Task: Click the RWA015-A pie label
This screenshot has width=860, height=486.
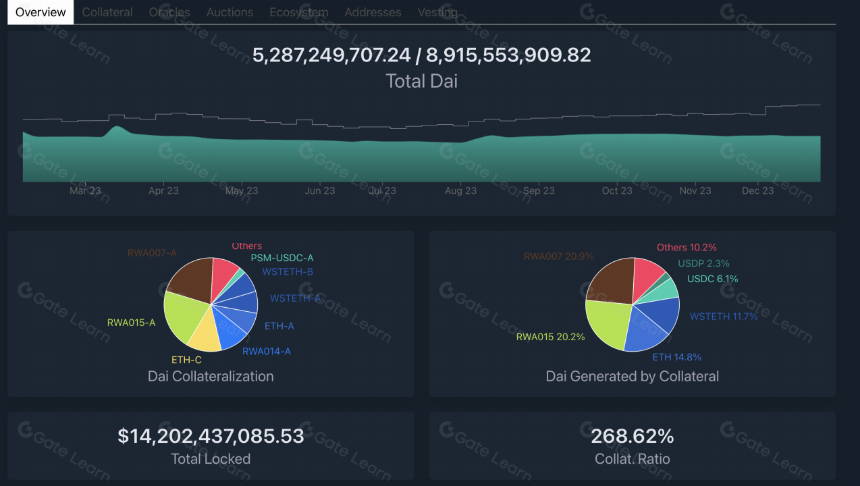Action: (x=131, y=323)
